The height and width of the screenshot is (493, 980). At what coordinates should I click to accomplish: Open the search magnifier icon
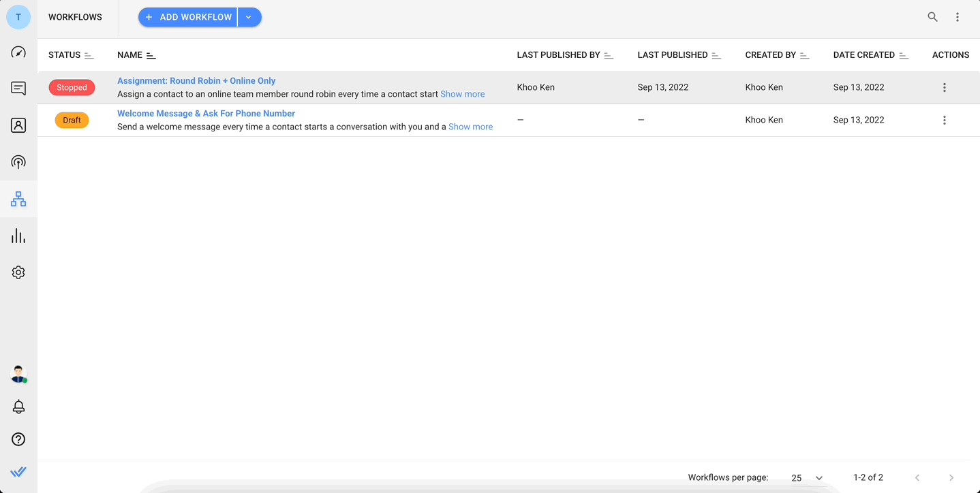point(933,17)
